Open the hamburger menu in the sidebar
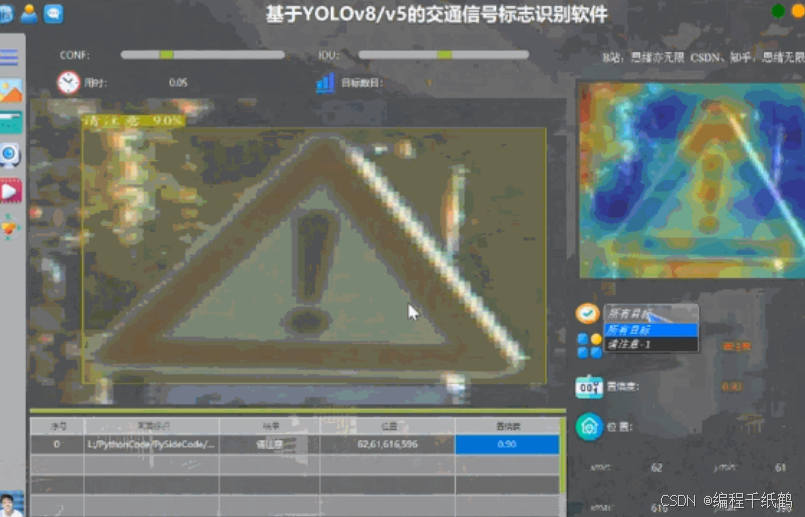 point(9,57)
